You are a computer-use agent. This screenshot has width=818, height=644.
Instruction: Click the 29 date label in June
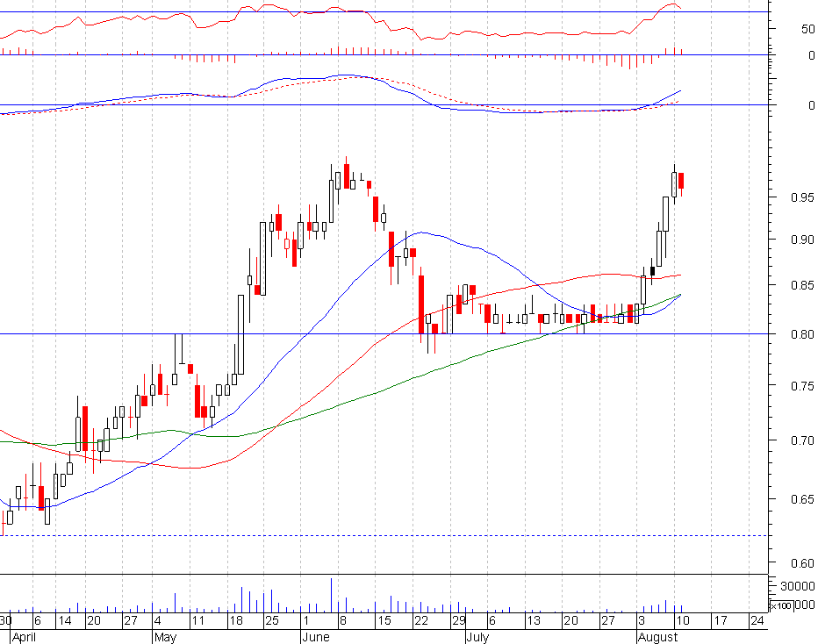(458, 620)
